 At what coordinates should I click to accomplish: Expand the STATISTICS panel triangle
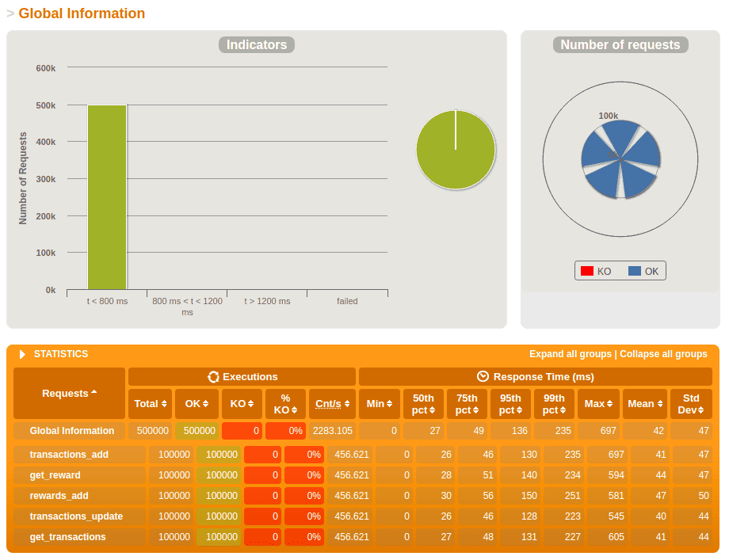click(22, 354)
